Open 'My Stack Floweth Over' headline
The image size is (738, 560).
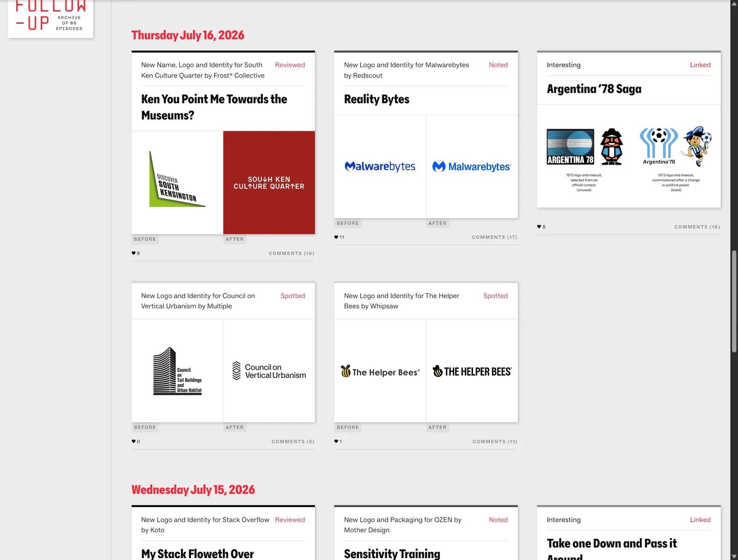(197, 553)
